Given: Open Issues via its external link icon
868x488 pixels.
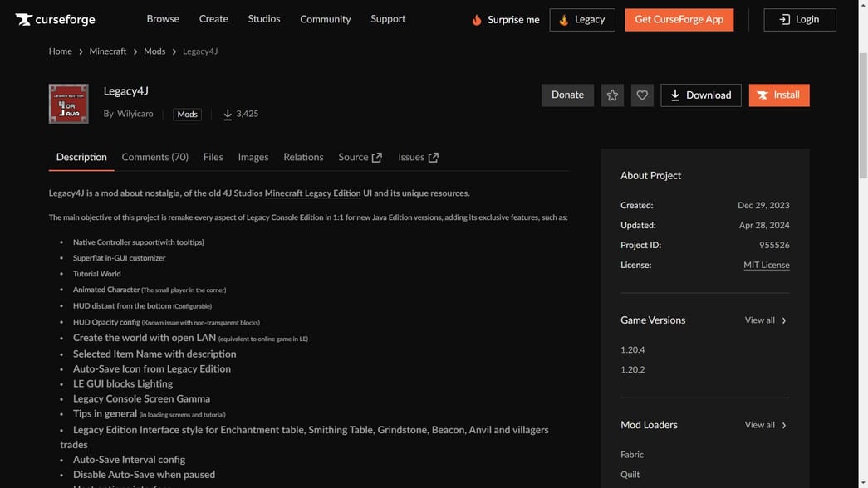Looking at the screenshot, I should 435,155.
